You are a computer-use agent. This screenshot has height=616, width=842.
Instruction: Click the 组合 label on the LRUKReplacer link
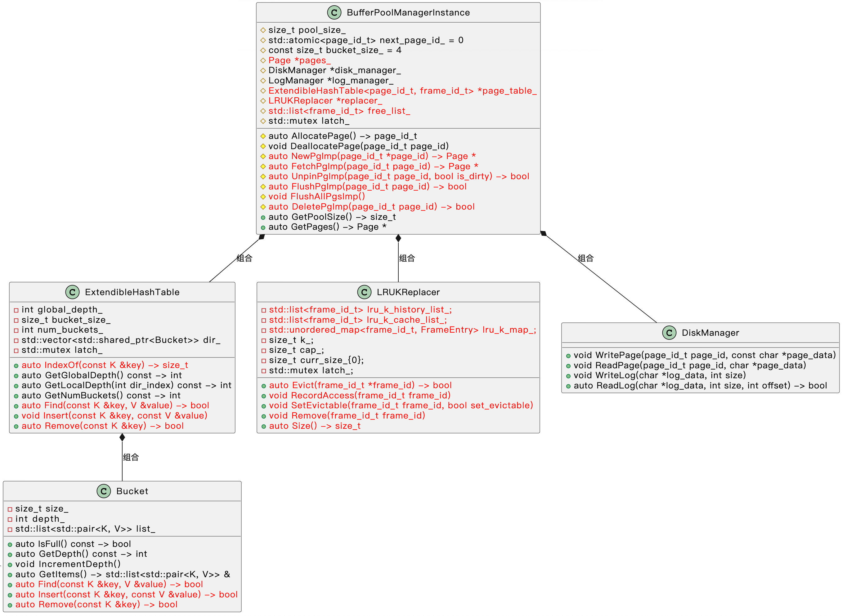[x=407, y=258]
